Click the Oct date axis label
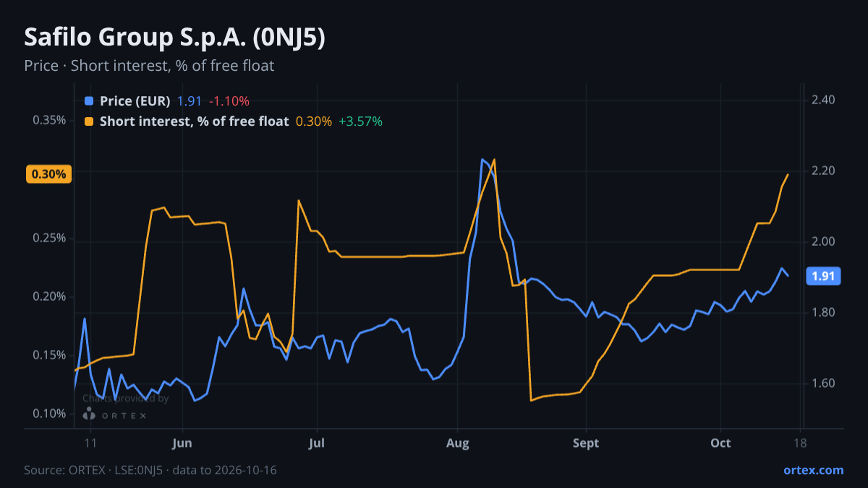The image size is (868, 488). coord(720,443)
